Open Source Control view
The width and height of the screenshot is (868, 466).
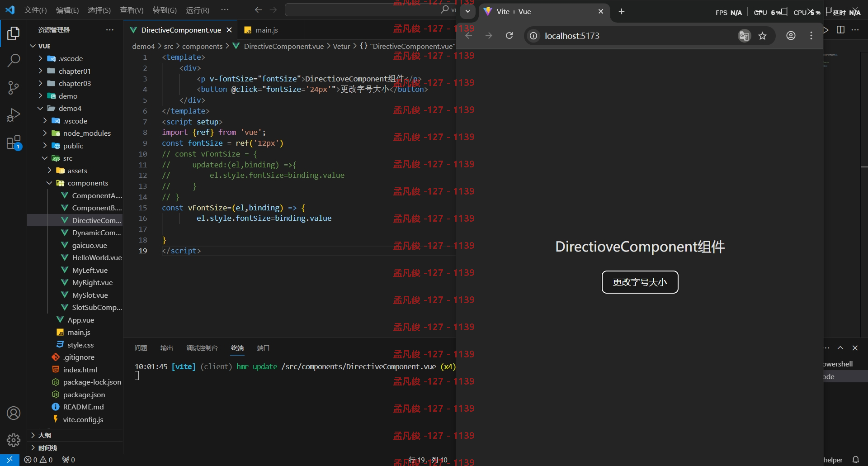14,88
